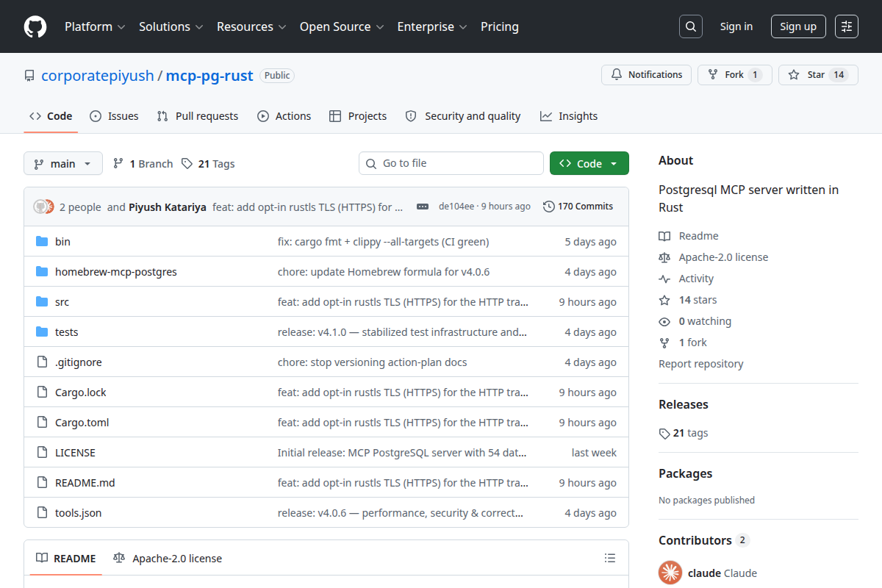Click the Activity pulse icon
The image size is (882, 588).
664,279
